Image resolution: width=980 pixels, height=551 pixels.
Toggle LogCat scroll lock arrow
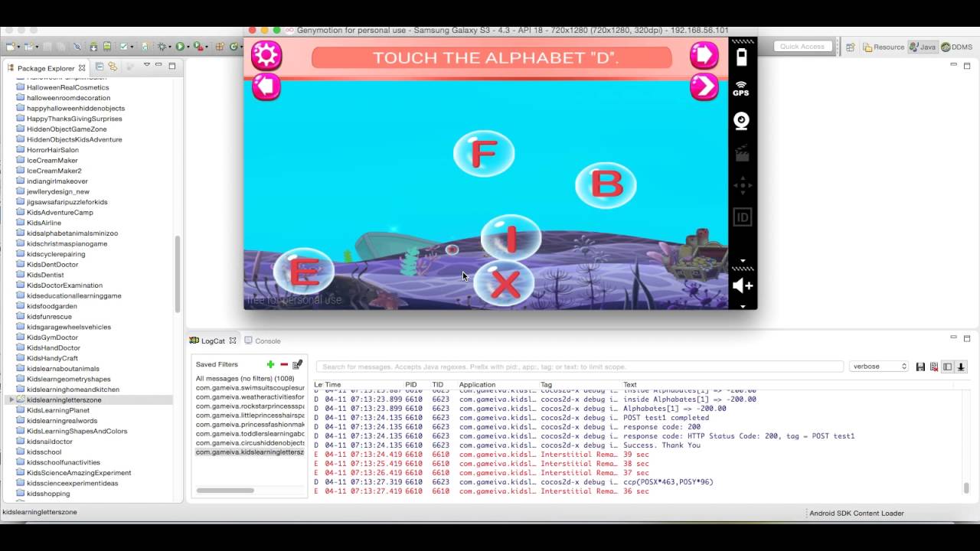[961, 367]
